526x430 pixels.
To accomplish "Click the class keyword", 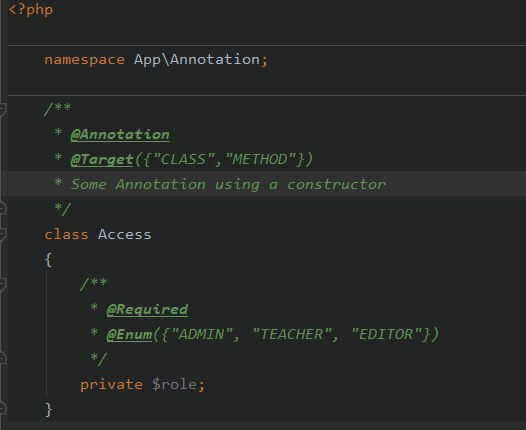I will pyautogui.click(x=66, y=234).
